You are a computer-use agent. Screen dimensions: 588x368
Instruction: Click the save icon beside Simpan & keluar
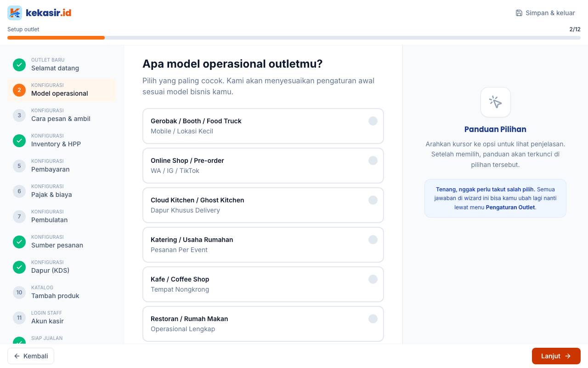[x=519, y=13]
